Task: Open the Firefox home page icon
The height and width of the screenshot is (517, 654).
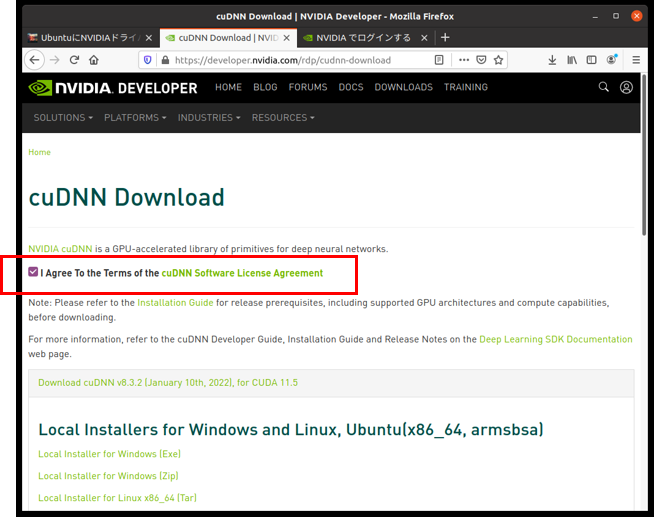Action: [94, 60]
